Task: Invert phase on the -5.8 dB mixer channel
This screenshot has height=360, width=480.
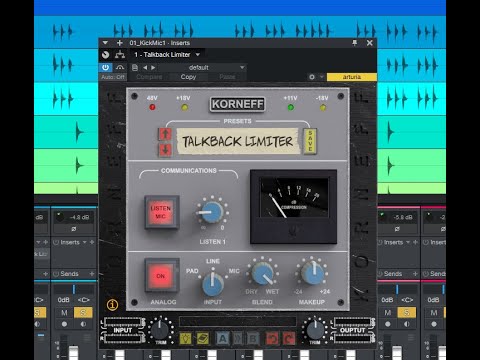Action: (397, 229)
